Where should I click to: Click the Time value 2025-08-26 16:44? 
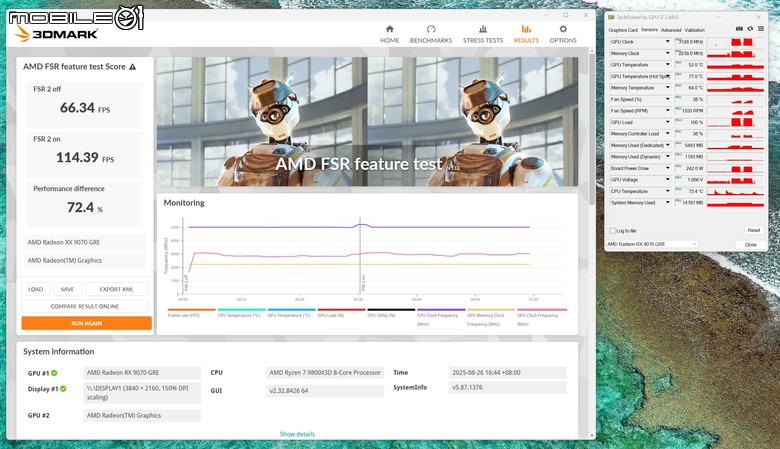click(507, 372)
